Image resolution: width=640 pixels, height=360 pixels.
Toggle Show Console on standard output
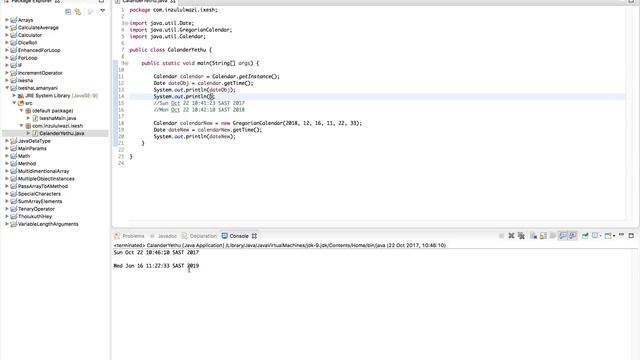pyautogui.click(x=563, y=236)
